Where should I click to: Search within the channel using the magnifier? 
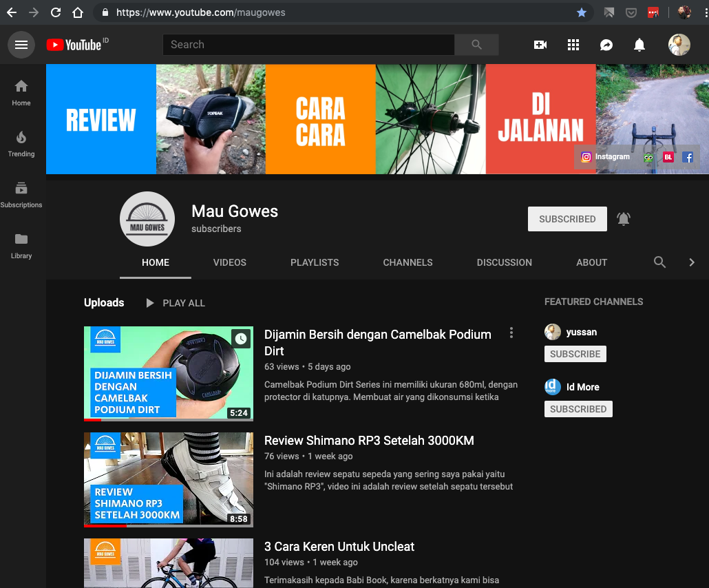pyautogui.click(x=659, y=262)
